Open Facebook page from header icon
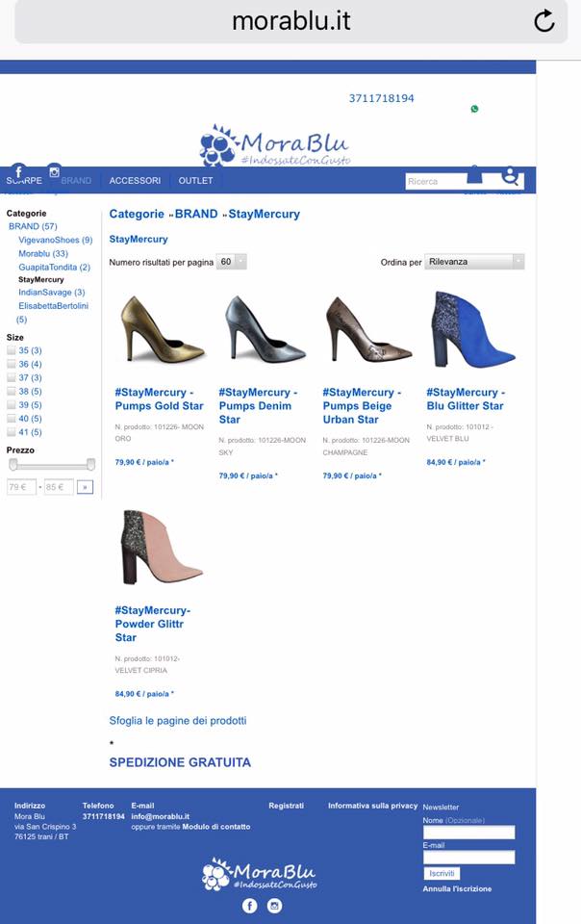Image resolution: width=581 pixels, height=924 pixels. 18,172
